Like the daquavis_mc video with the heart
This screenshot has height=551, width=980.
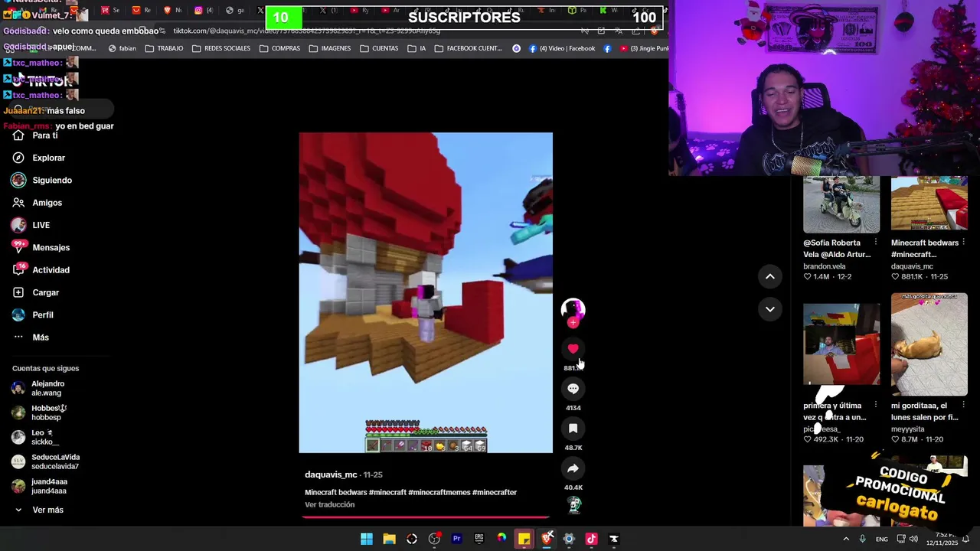click(573, 349)
